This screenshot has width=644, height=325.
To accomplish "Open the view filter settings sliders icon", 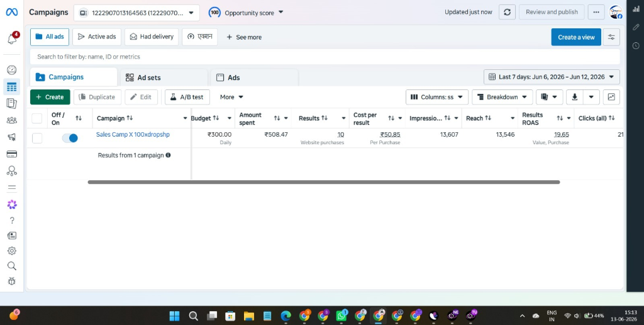I will [611, 37].
